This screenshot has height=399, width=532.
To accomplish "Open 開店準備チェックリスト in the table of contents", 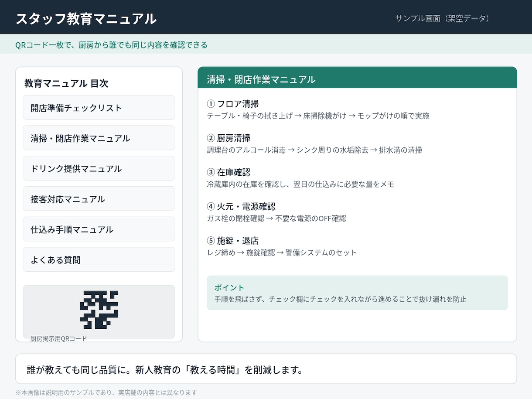I will pos(99,108).
